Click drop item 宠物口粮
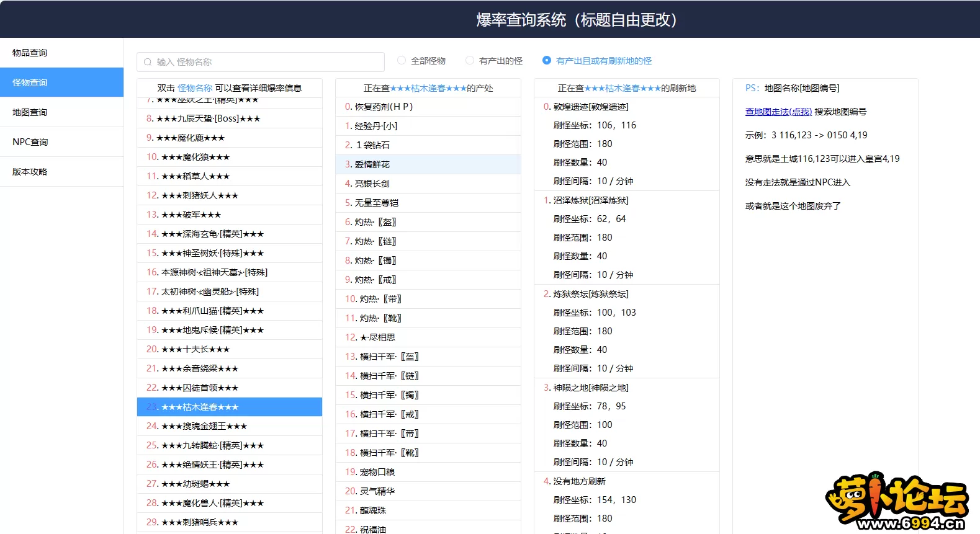This screenshot has height=534, width=980. pos(428,472)
